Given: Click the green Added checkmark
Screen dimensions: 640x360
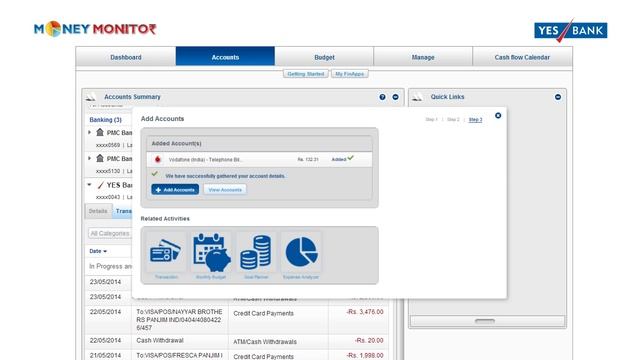Looking at the screenshot, I should click(351, 158).
